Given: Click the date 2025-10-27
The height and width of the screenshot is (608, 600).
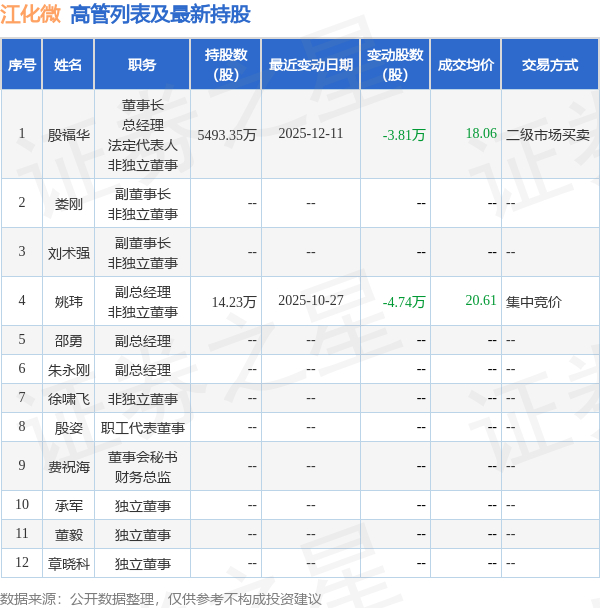Looking at the screenshot, I should [x=311, y=301].
